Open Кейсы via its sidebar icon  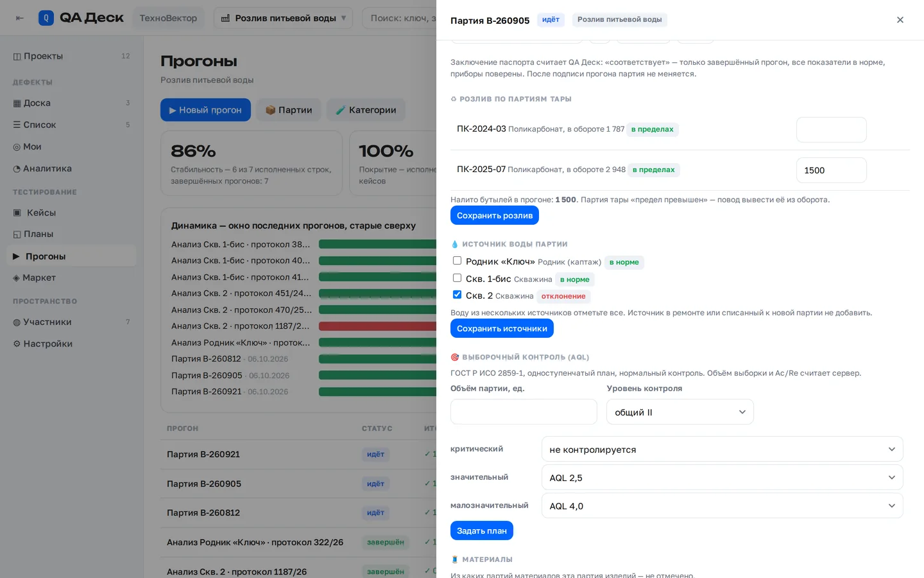pos(17,213)
